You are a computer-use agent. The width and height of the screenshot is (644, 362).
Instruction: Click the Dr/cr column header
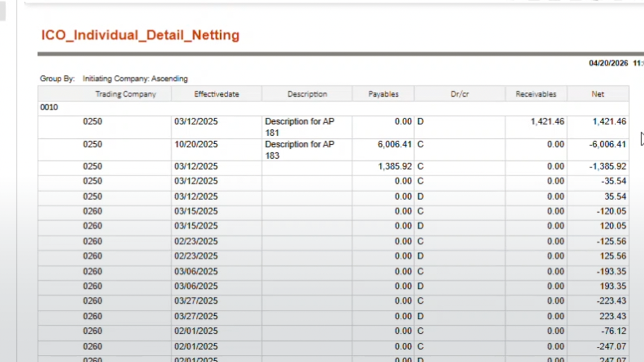460,94
